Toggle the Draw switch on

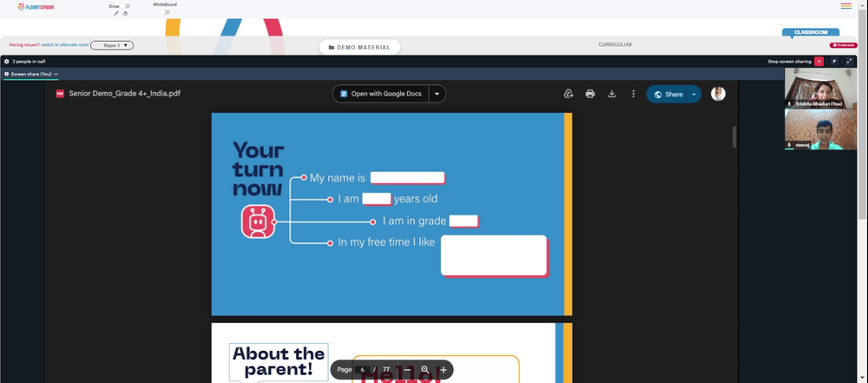coord(127,6)
